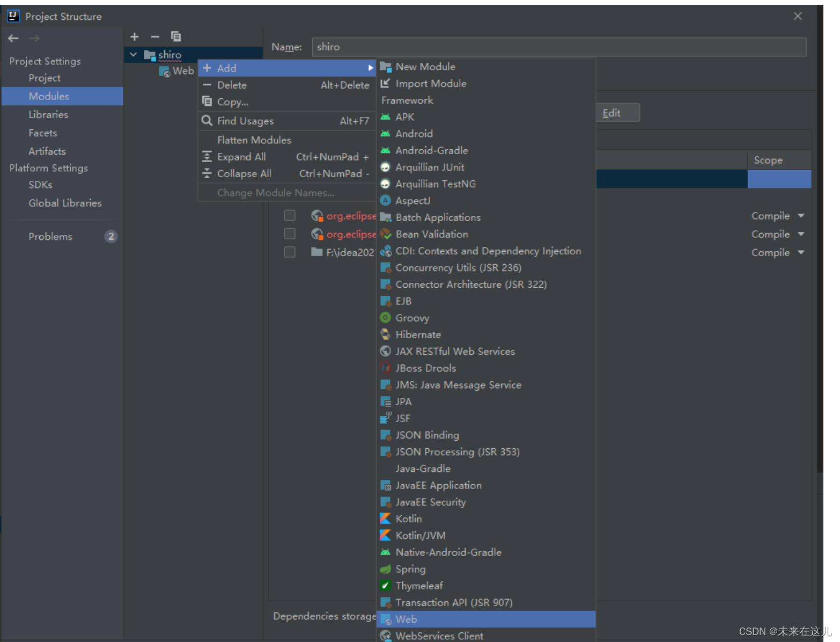Viewport: 840px width, 642px height.
Task: Select the shiro module in tree
Action: [x=194, y=55]
